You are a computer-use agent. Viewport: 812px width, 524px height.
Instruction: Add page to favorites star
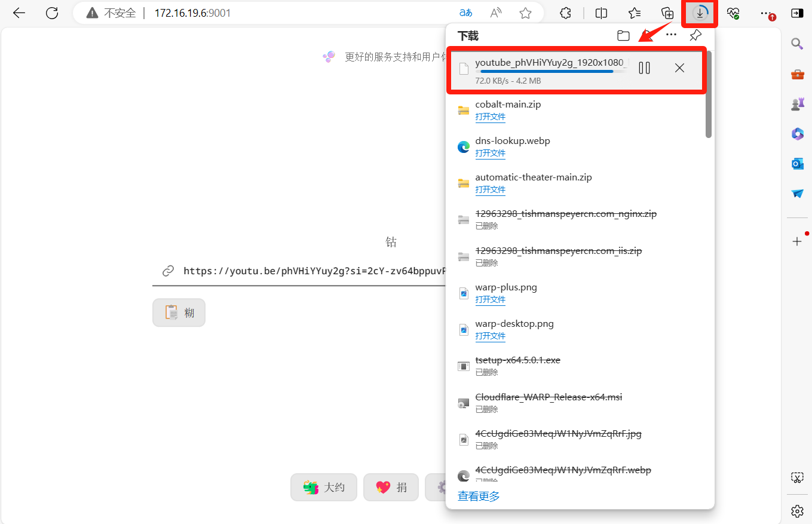point(525,13)
